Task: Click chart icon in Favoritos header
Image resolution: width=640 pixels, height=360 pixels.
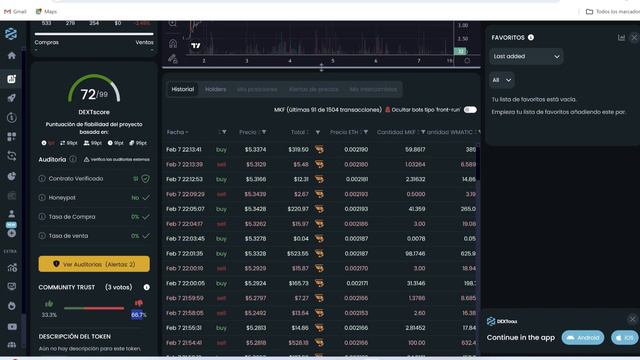Action: click(621, 38)
